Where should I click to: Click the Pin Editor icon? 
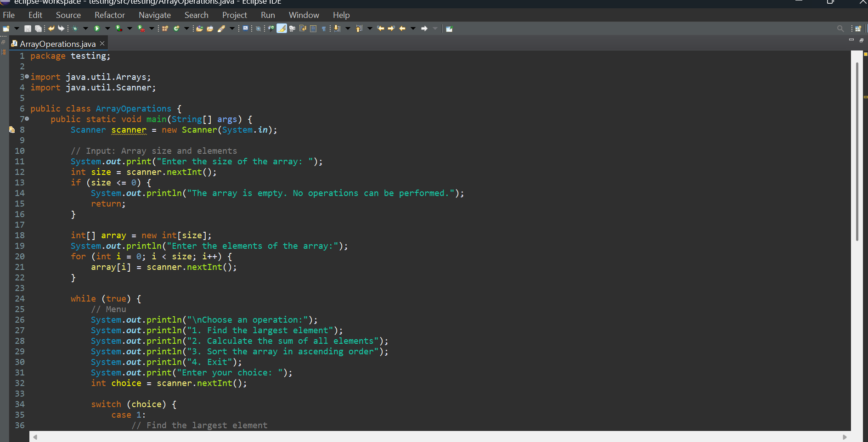pyautogui.click(x=450, y=28)
